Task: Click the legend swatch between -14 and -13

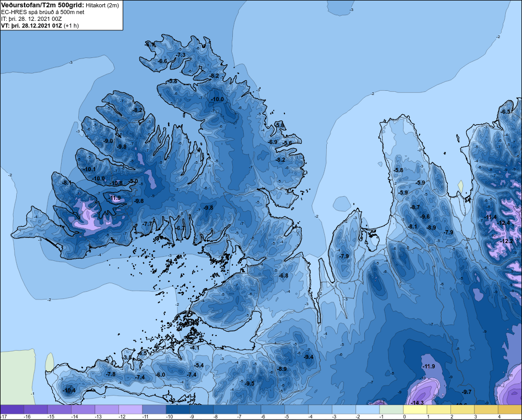Action: (x=83, y=409)
